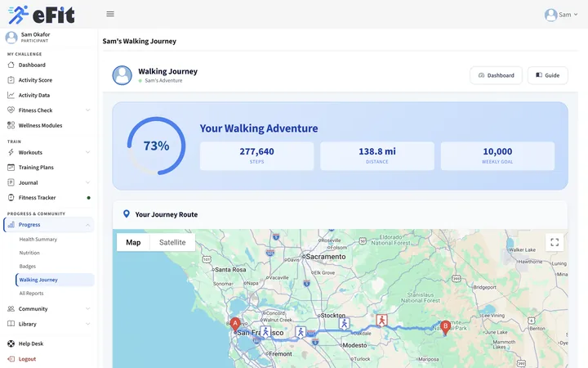This screenshot has height=368, width=588.
Task: Click the Sam Okafor sidebar avatar
Action: (x=11, y=37)
